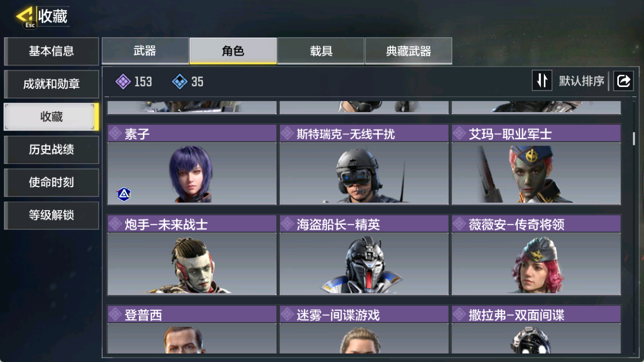Click the sort order arrows icon
Screen dimensions: 644x362
(x=542, y=81)
